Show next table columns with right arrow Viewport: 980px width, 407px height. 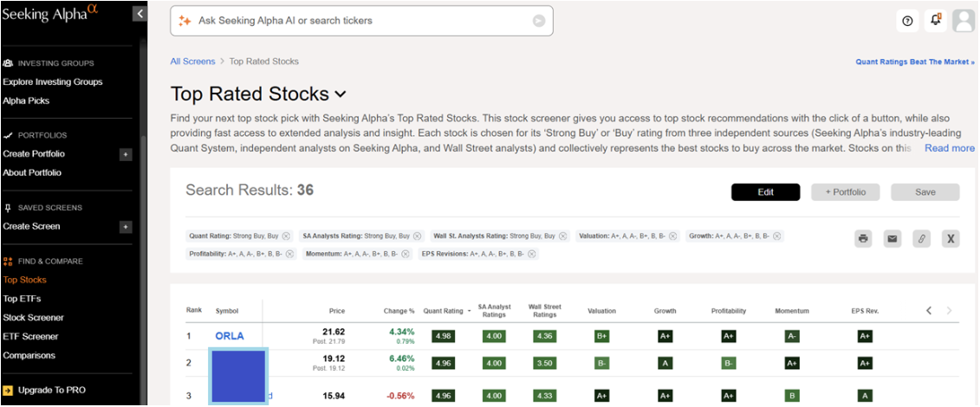coord(950,310)
